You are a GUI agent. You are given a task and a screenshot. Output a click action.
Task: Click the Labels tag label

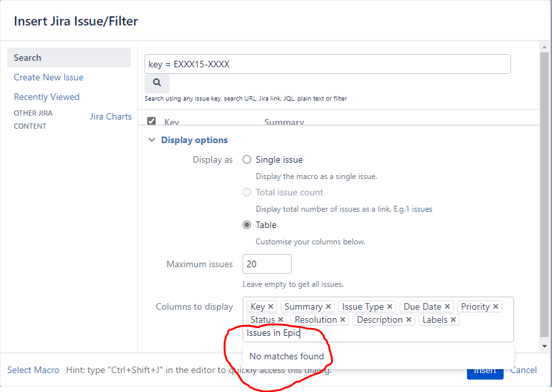click(x=435, y=319)
